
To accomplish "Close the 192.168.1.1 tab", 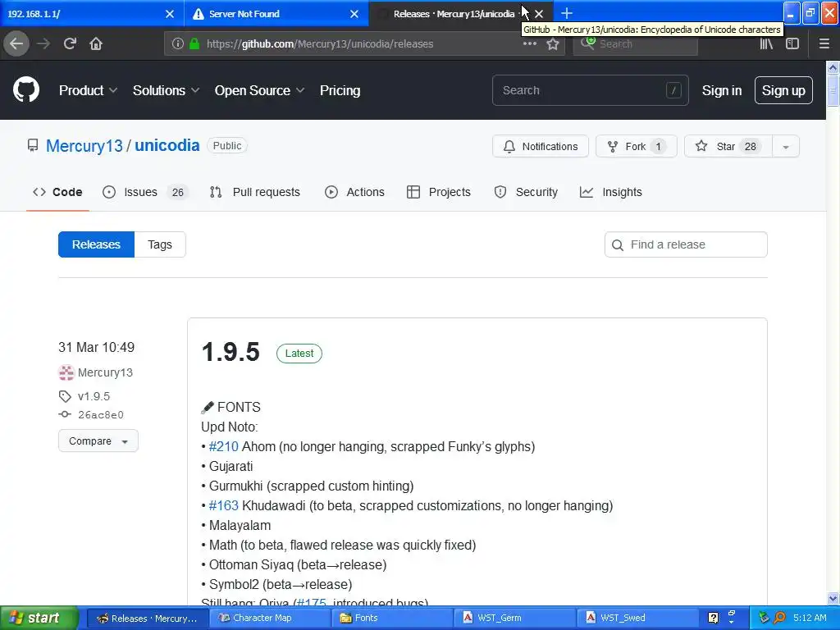I will (169, 14).
